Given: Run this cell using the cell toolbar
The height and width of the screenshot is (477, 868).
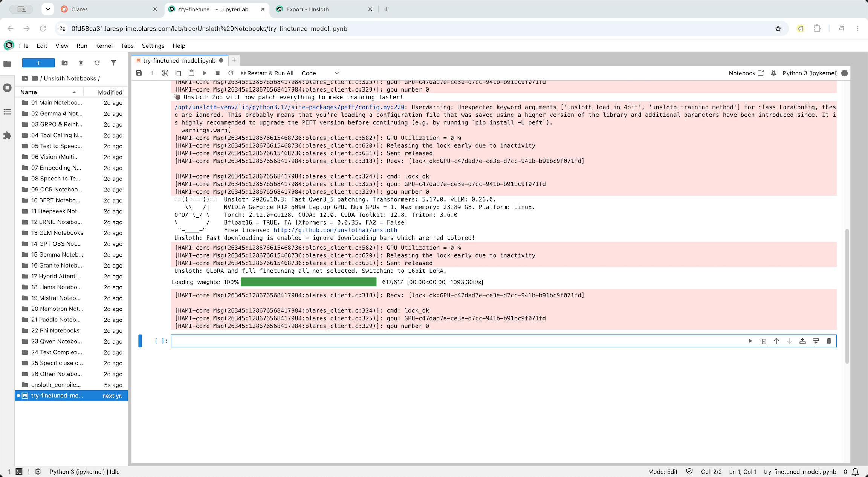Looking at the screenshot, I should [750, 341].
